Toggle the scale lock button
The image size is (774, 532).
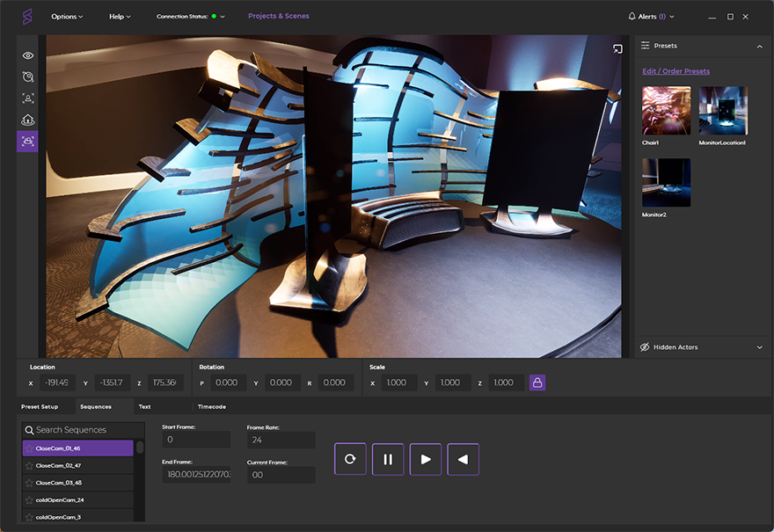pyautogui.click(x=537, y=383)
